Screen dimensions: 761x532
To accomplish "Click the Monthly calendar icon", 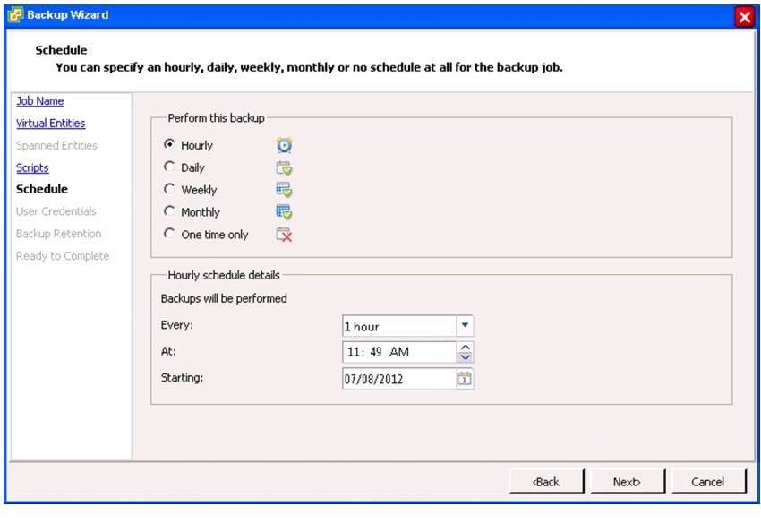I will click(x=284, y=212).
